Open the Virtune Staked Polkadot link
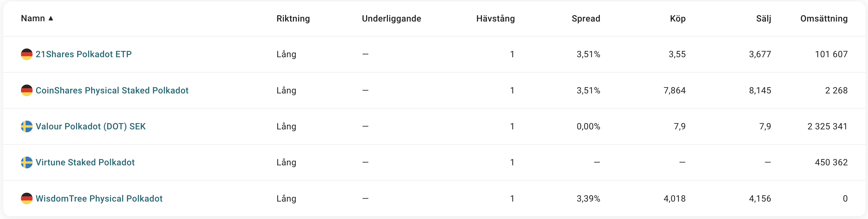This screenshot has width=868, height=219. click(x=85, y=163)
